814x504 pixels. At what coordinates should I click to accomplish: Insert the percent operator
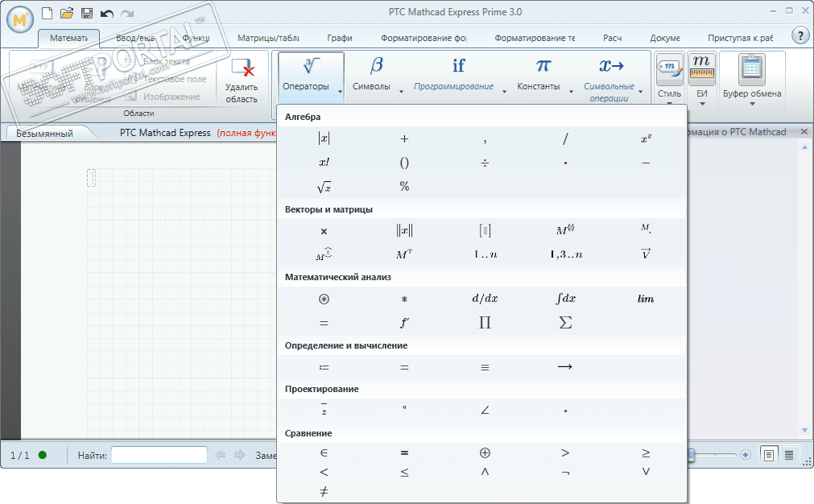pos(404,186)
